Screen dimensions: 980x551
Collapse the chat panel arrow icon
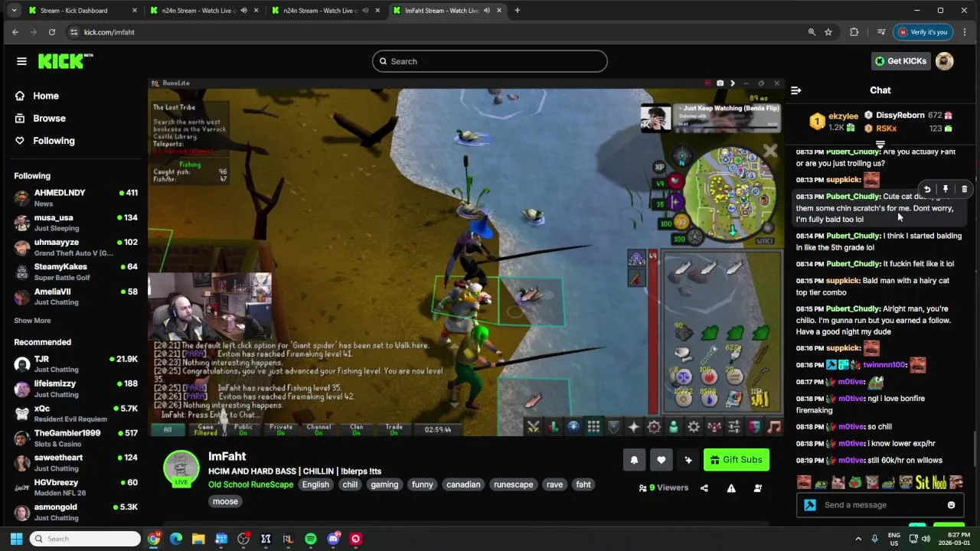click(x=795, y=90)
